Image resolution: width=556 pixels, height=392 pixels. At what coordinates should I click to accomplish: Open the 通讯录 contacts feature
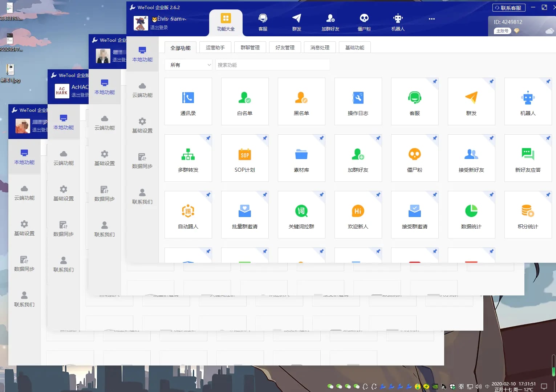point(188,101)
